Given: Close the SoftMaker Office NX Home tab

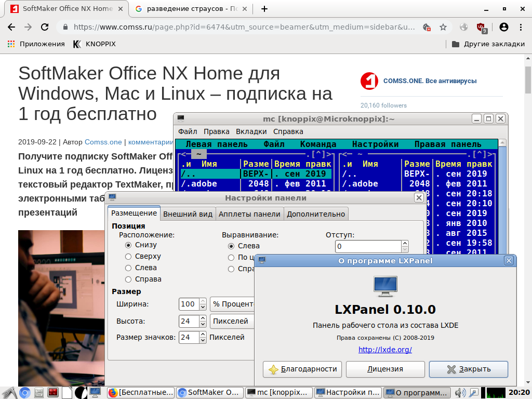Looking at the screenshot, I should [x=121, y=9].
